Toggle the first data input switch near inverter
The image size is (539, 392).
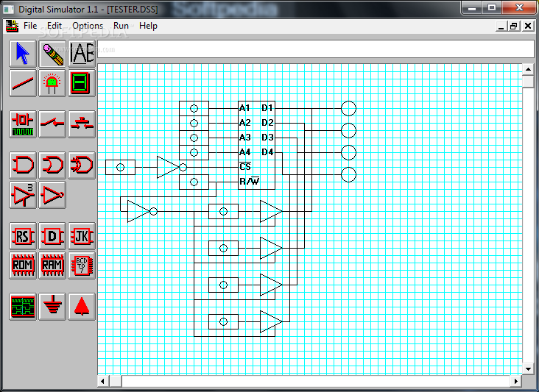tap(223, 212)
